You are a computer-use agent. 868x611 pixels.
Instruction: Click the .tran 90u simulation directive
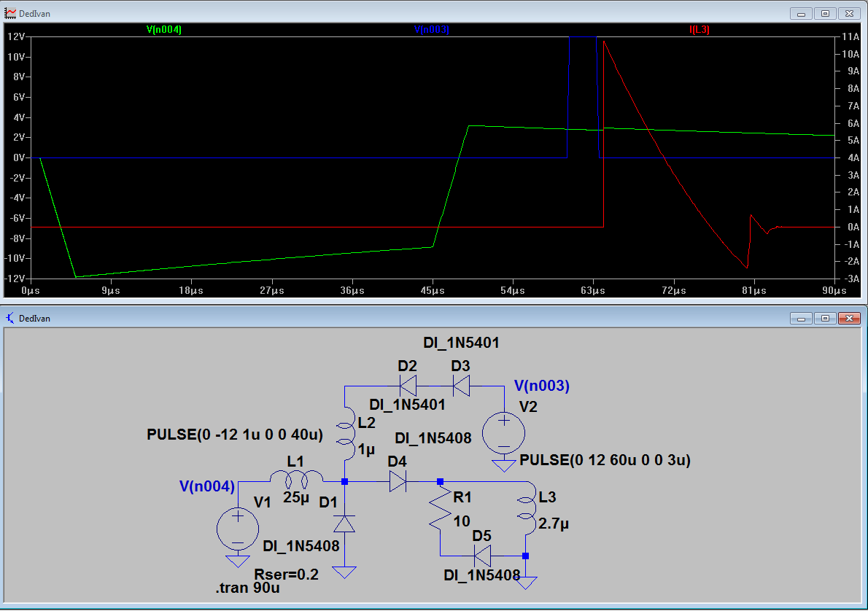(247, 588)
